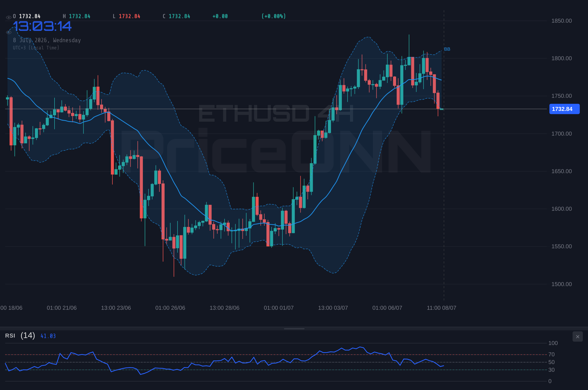Click the 1650.00 price axis label

click(x=562, y=171)
